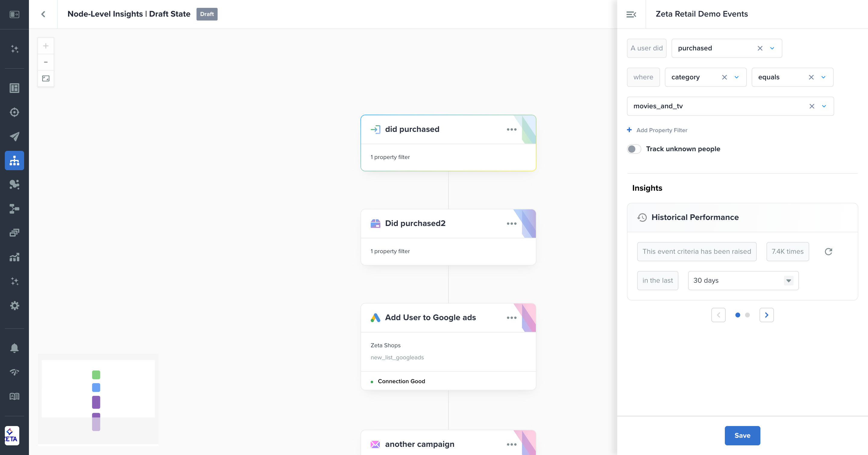Select the second insights pagination dot
The image size is (868, 455).
(747, 315)
